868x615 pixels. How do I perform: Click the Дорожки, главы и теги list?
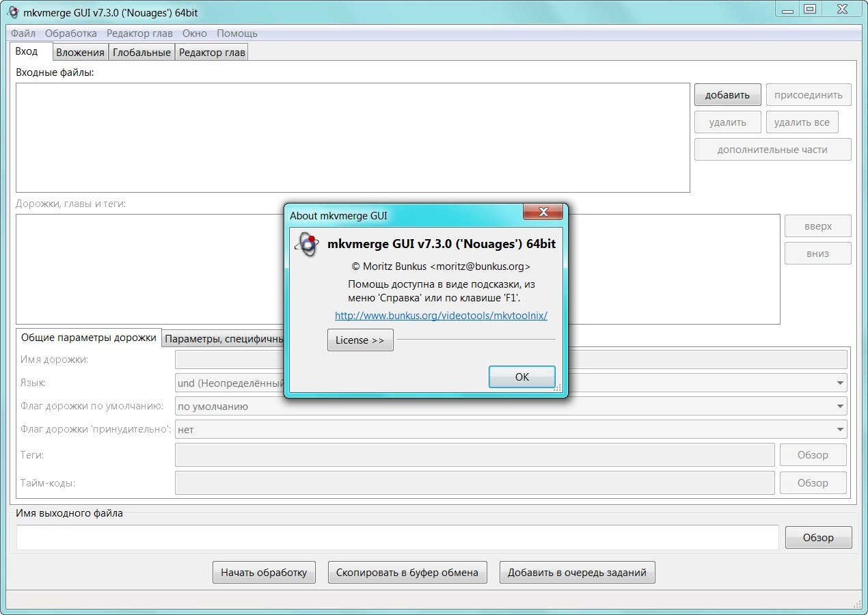click(x=398, y=269)
